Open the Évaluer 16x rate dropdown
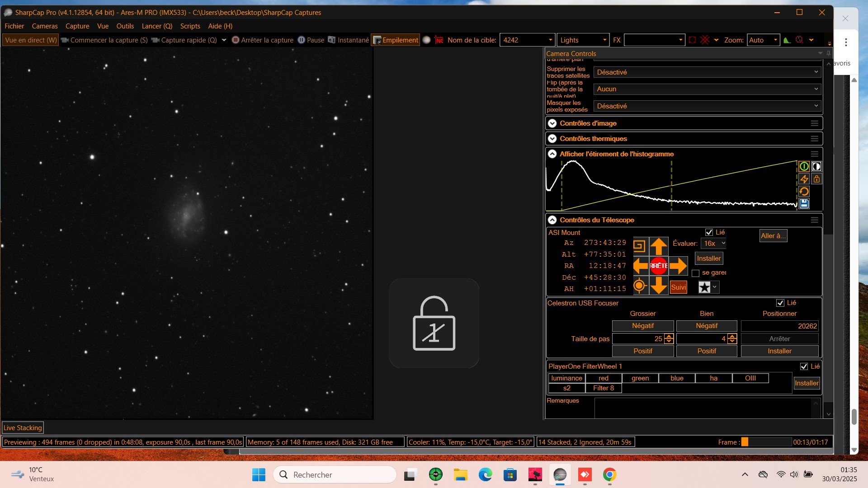This screenshot has width=868, height=488. (x=714, y=244)
